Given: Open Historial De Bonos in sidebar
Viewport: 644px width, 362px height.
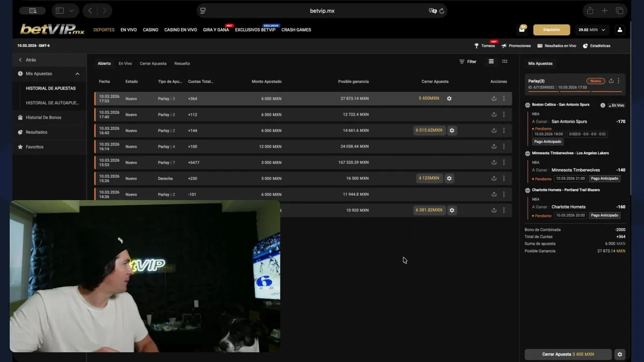Looking at the screenshot, I should (43, 118).
